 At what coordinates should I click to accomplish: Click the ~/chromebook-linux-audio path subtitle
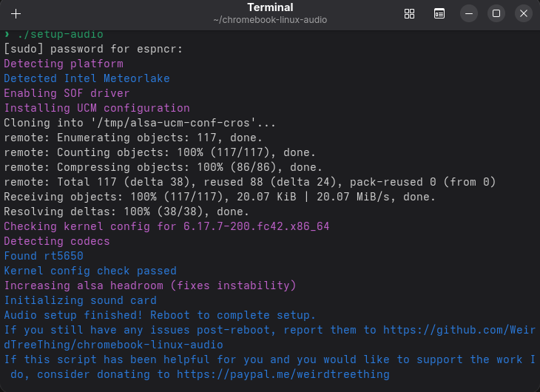click(x=269, y=20)
